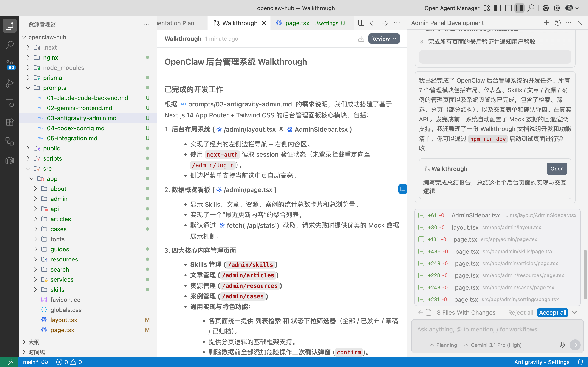
Task: Toggle the primary sidebar layout button
Action: coord(497,8)
